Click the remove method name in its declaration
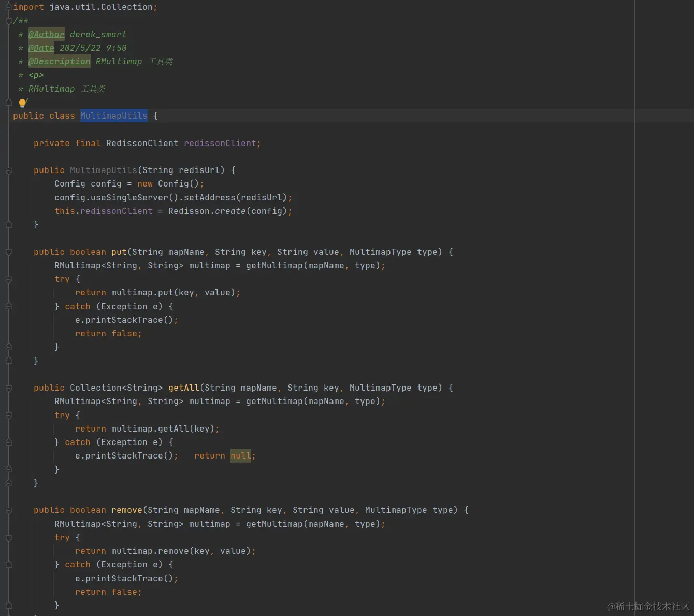 127,510
